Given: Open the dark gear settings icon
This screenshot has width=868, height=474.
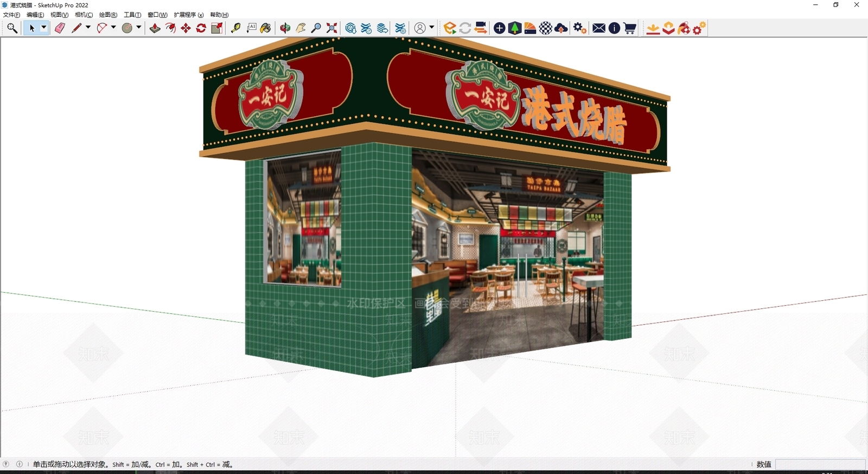Looking at the screenshot, I should [580, 28].
